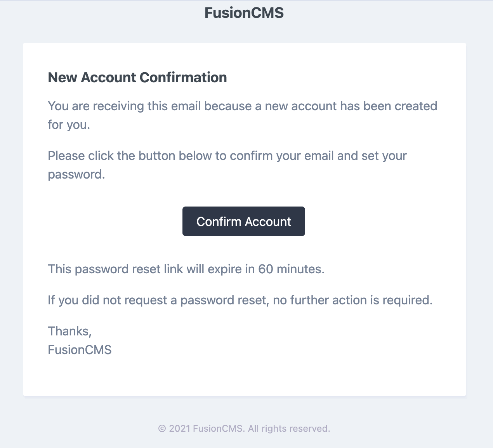Viewport: 493px width, 448px height.
Task: Click the Confirm Account button
Action: pos(244,221)
